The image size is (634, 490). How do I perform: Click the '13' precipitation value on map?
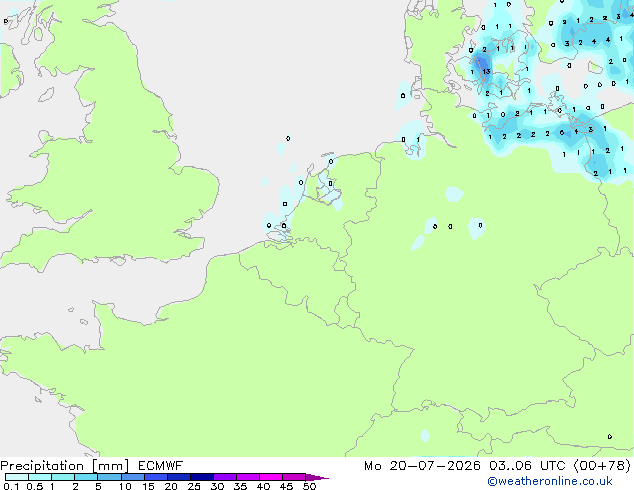[486, 72]
